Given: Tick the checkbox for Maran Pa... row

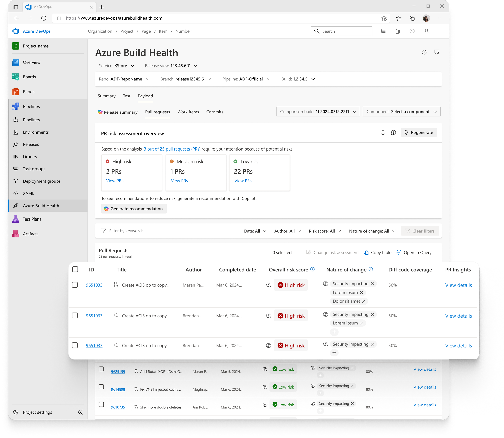Looking at the screenshot, I should (75, 285).
